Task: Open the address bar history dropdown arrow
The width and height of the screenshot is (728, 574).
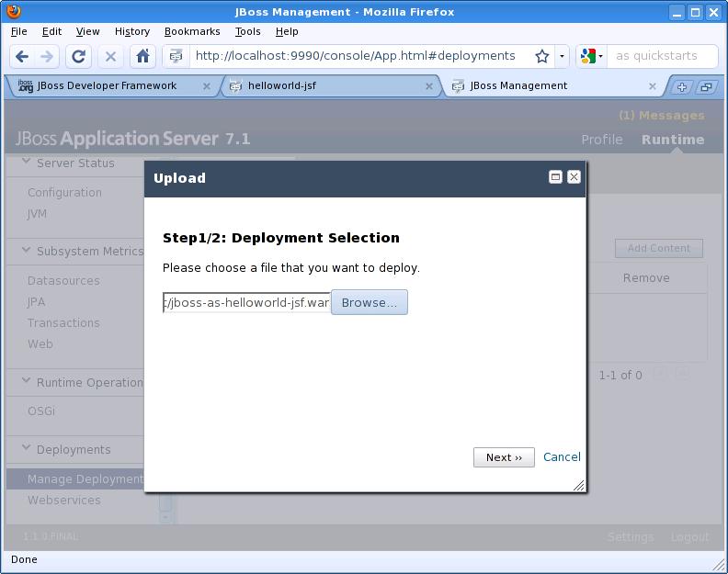Action: pos(562,57)
